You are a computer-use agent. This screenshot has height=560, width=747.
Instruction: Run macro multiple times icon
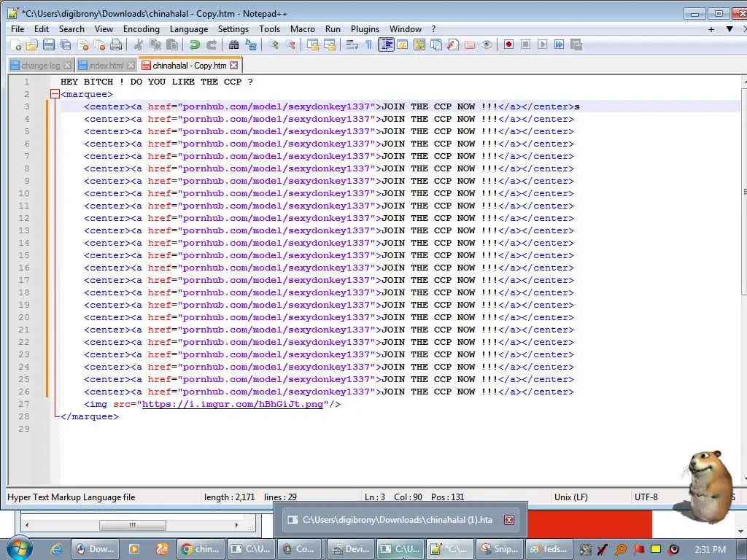point(560,44)
